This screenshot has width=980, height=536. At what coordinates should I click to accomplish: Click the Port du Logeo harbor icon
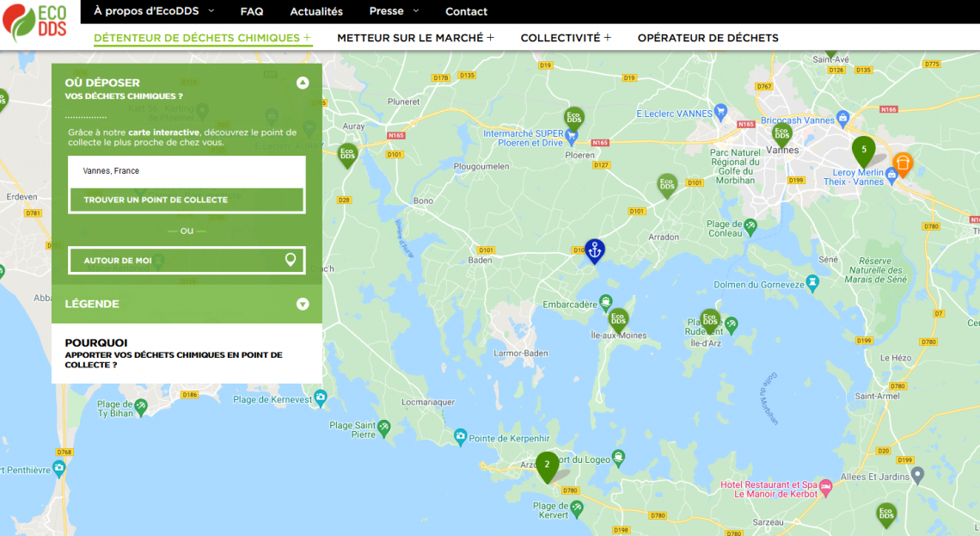coord(618,459)
